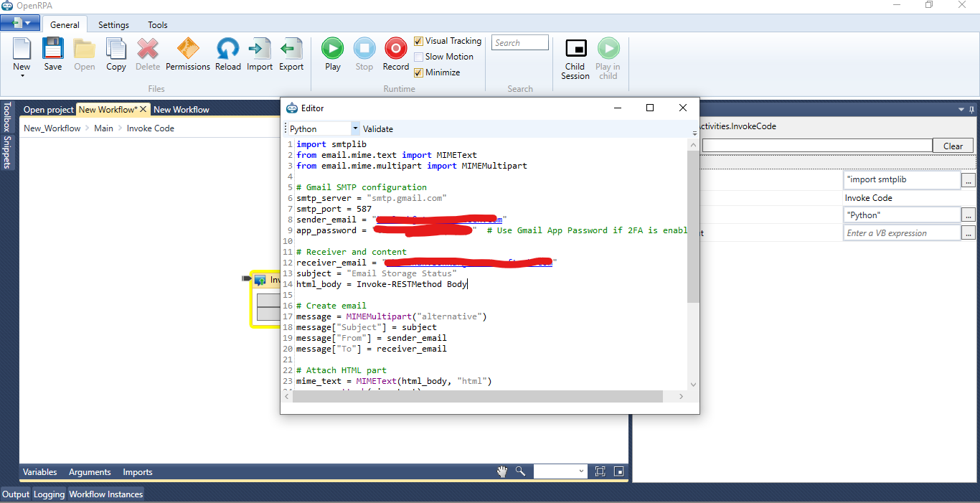Click Main in the breadcrumb
The image size is (980, 503).
pos(103,128)
